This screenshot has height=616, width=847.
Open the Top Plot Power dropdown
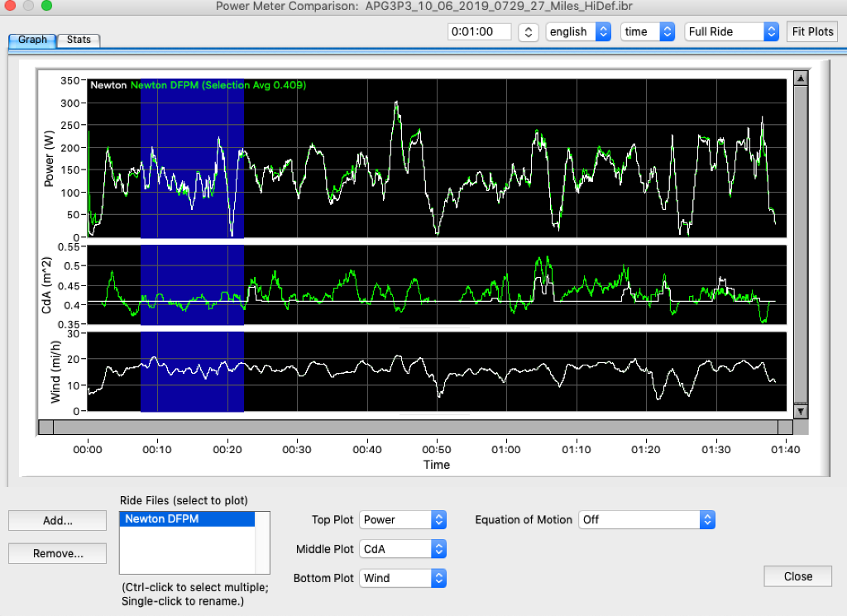[403, 520]
